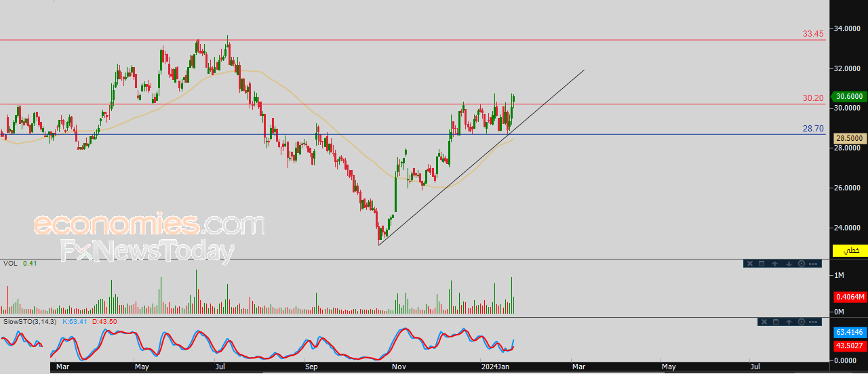Move the VOL panel up
This screenshot has width=868, height=374.
774,264
